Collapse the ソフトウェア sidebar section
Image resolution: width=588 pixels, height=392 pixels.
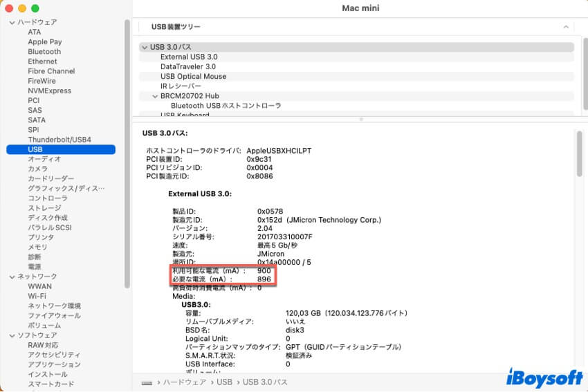tap(12, 335)
